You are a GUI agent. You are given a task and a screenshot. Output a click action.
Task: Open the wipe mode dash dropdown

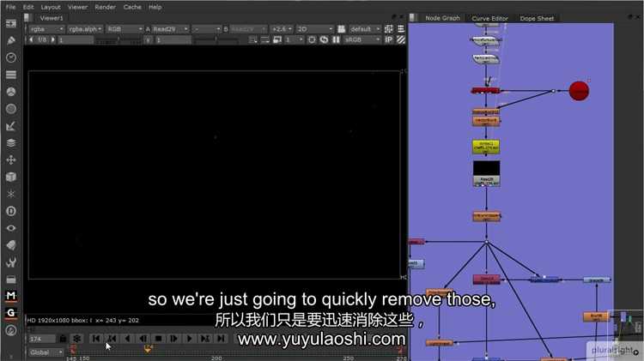pos(207,29)
